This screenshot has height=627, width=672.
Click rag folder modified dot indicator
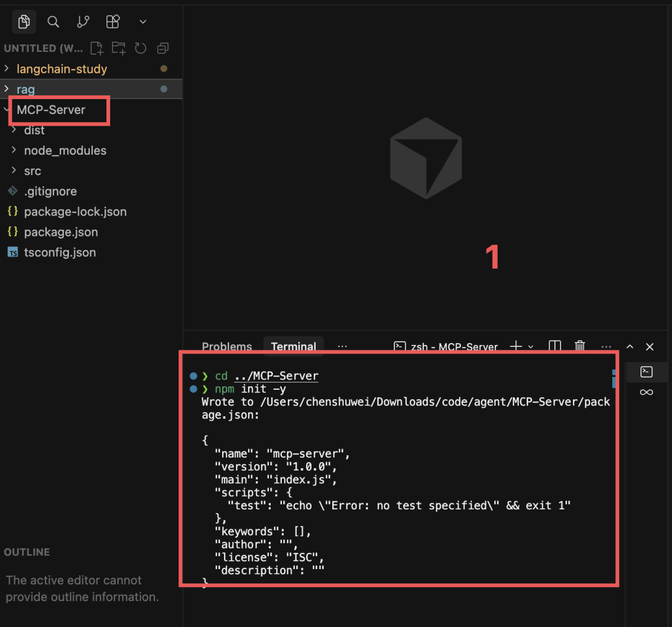click(x=164, y=89)
